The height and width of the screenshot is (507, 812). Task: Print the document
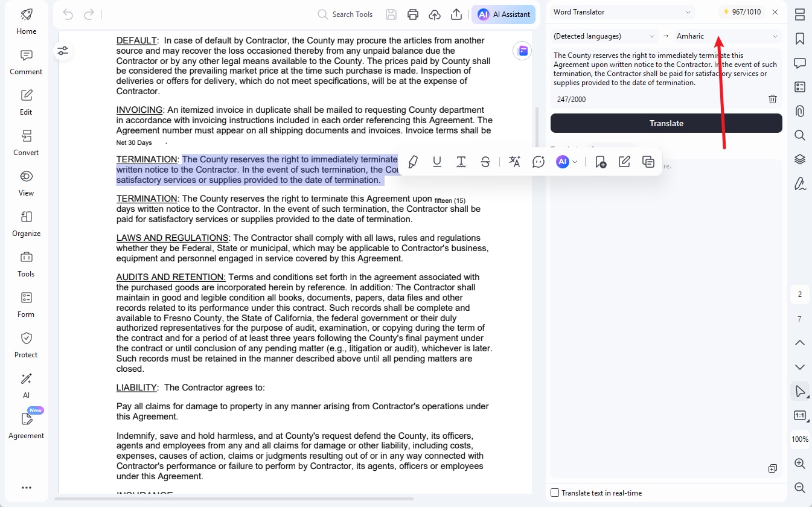pos(413,14)
